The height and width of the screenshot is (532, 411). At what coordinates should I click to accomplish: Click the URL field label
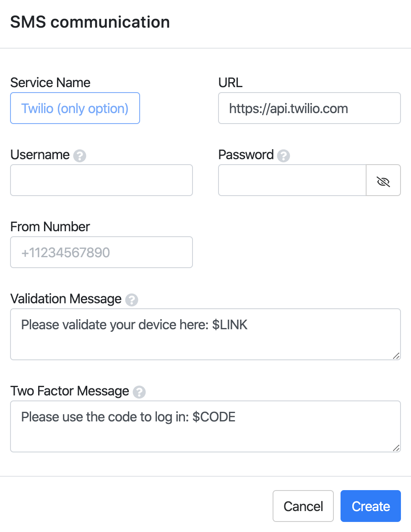pos(230,83)
